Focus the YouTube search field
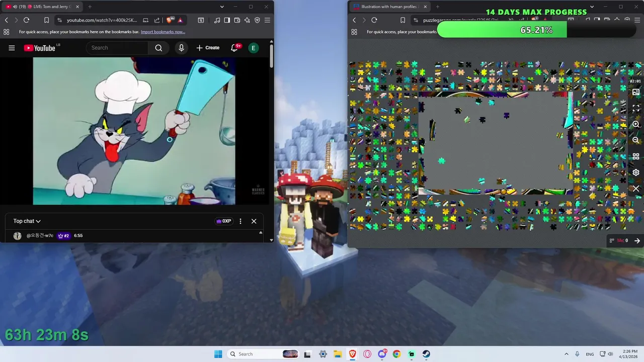 [117, 48]
